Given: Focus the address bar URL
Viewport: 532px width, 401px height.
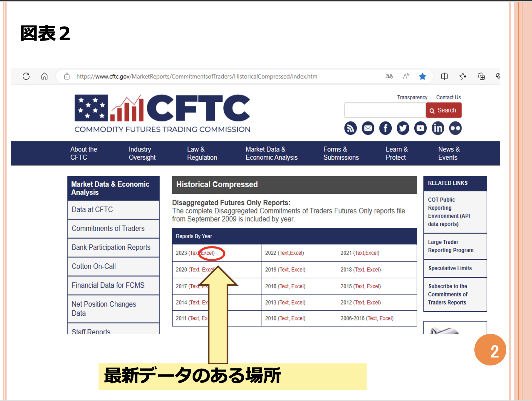Looking at the screenshot, I should point(197,76).
